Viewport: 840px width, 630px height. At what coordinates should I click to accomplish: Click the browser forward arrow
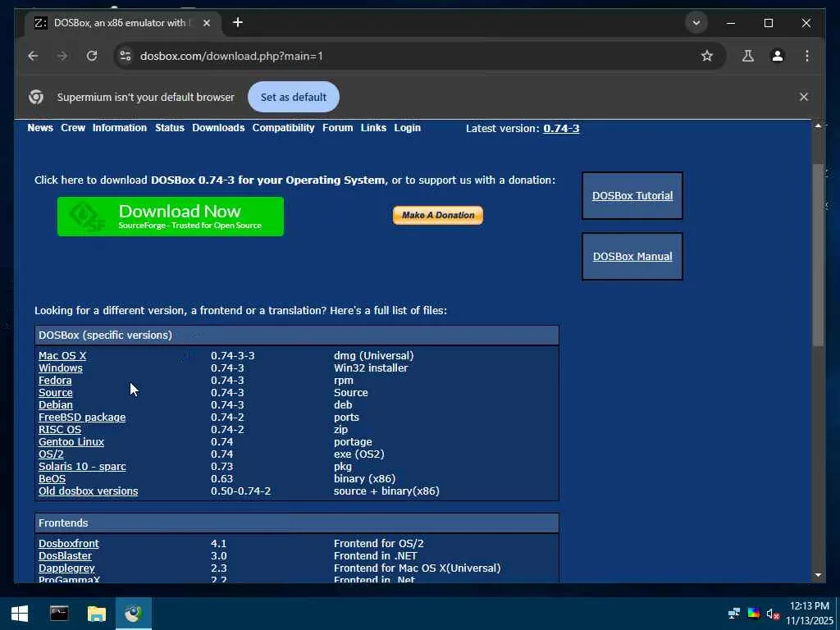tap(62, 56)
